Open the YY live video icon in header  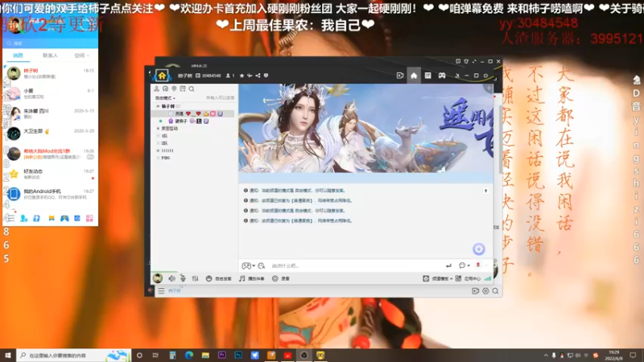tap(399, 76)
